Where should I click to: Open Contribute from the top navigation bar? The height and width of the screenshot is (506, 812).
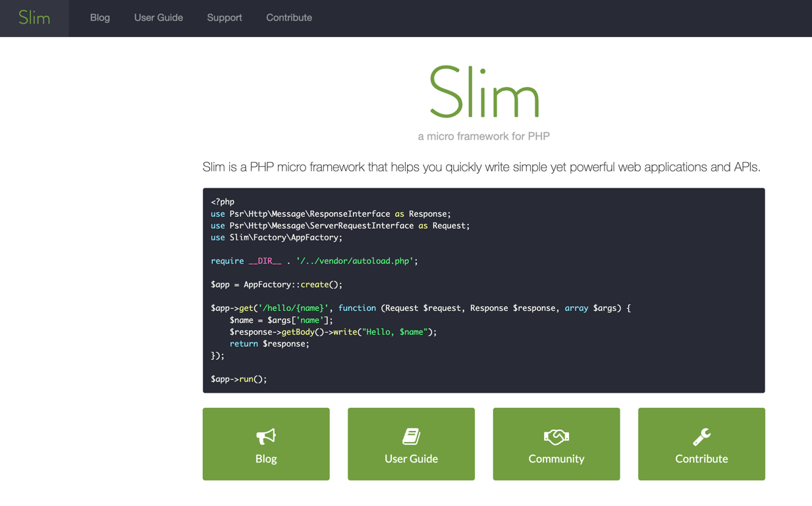point(288,18)
